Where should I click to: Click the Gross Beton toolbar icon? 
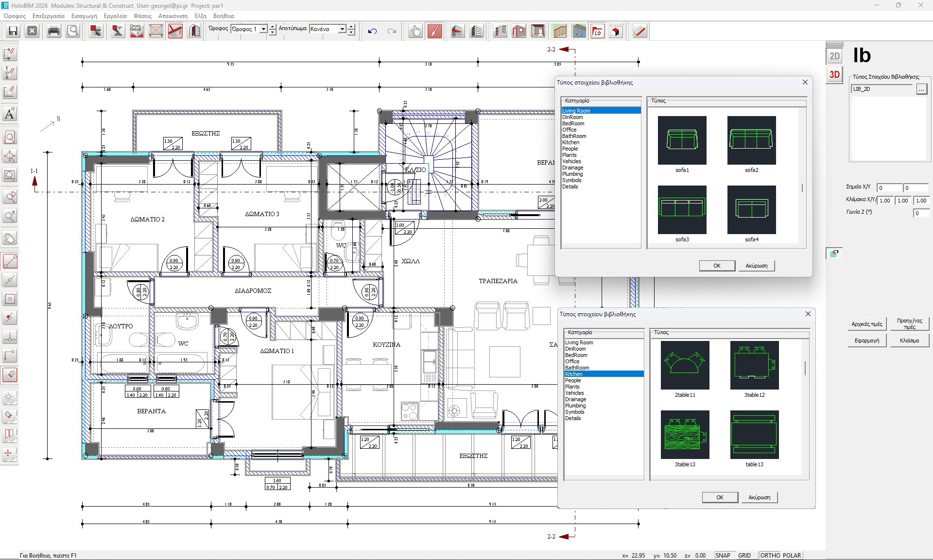(x=137, y=32)
